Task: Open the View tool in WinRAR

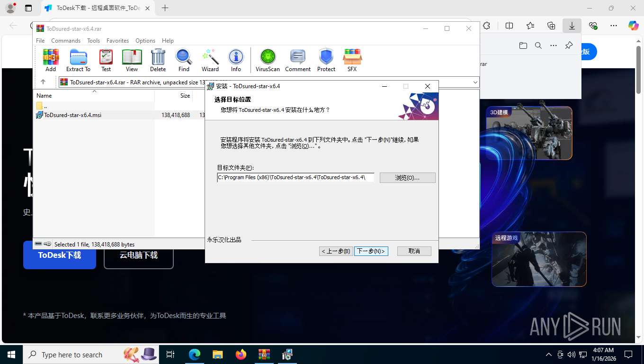Action: (x=132, y=61)
